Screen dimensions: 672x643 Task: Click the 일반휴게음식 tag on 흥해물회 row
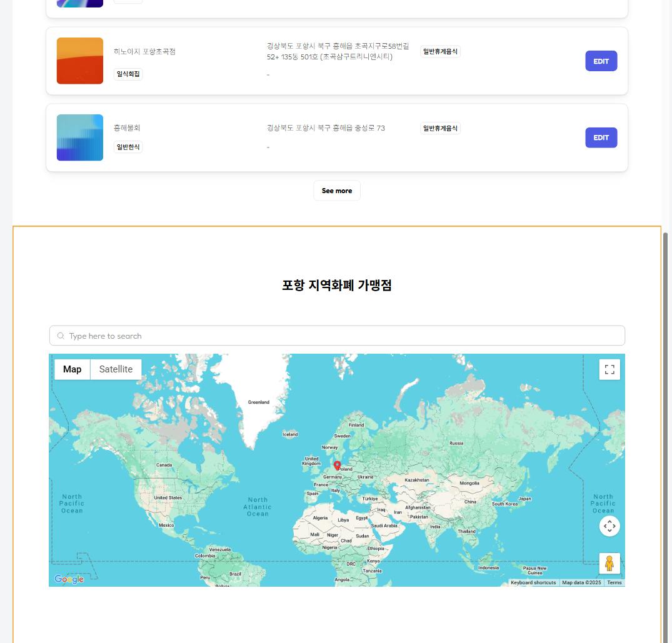(x=440, y=128)
